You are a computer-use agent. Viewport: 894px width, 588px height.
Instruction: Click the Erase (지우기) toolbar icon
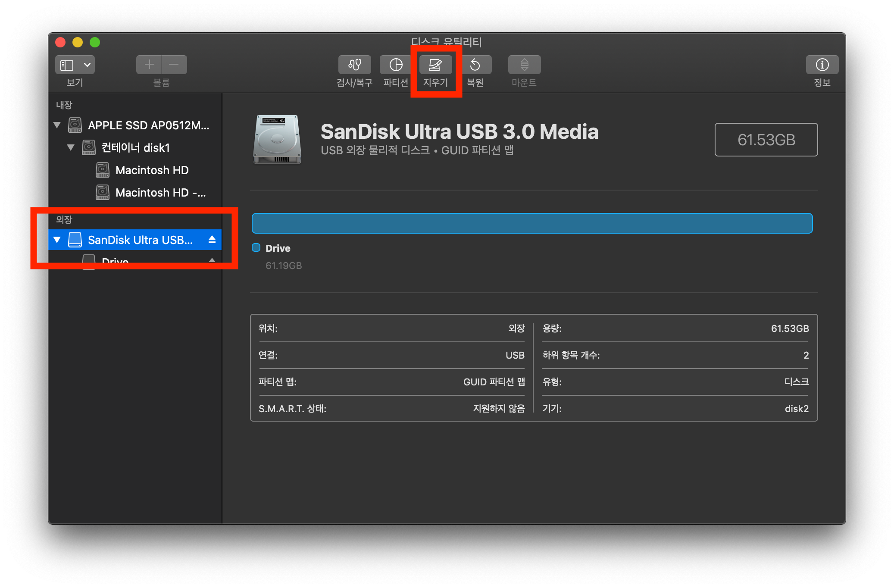tap(435, 65)
